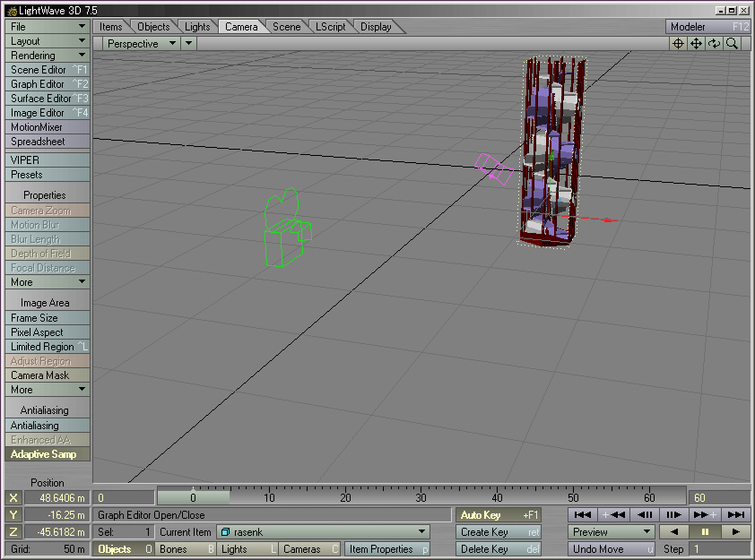The width and height of the screenshot is (755, 560).
Task: Switch to the Camera tab
Action: tap(240, 26)
